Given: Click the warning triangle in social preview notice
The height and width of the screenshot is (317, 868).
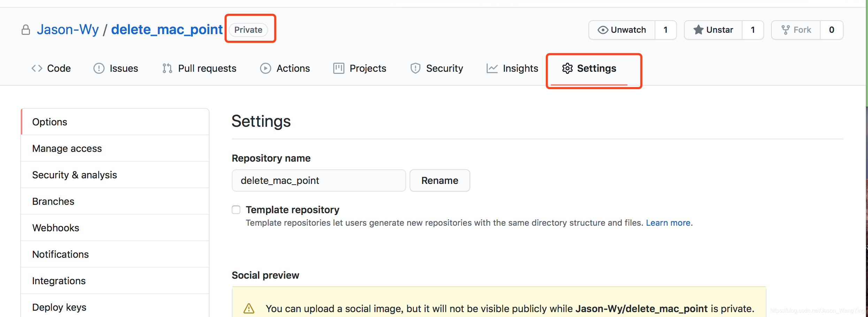Looking at the screenshot, I should tap(249, 309).
